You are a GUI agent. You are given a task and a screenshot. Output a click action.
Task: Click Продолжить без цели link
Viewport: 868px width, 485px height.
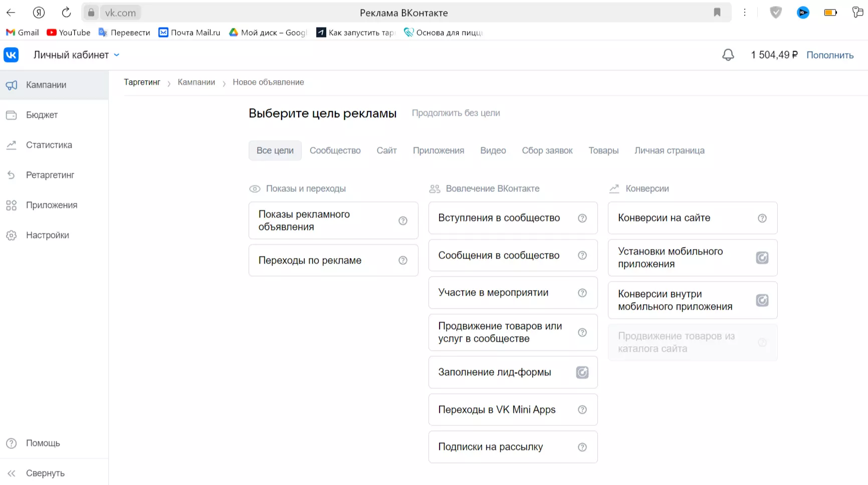(456, 113)
